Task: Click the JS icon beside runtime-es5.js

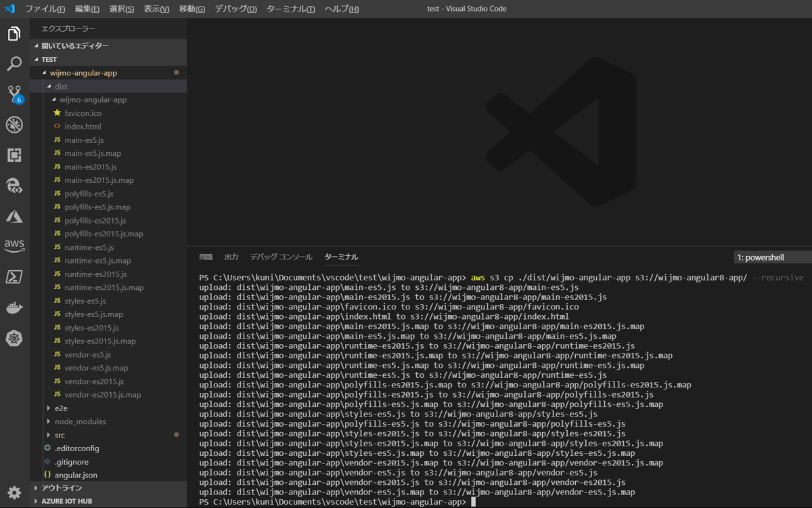Action: (x=58, y=247)
